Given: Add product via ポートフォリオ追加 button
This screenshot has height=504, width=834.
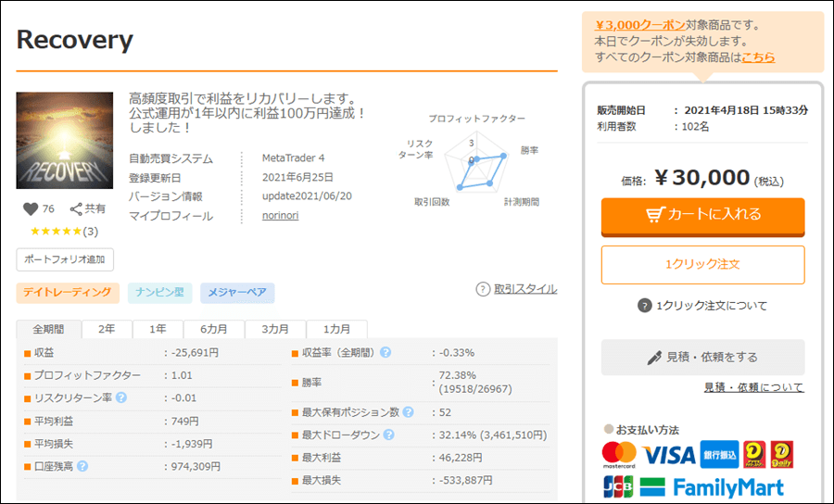Looking at the screenshot, I should click(65, 258).
